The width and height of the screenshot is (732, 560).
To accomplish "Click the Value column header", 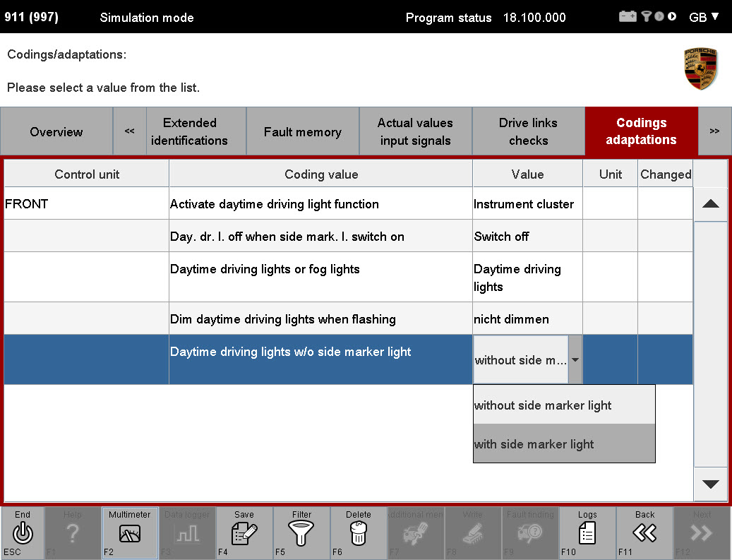I will 527,174.
